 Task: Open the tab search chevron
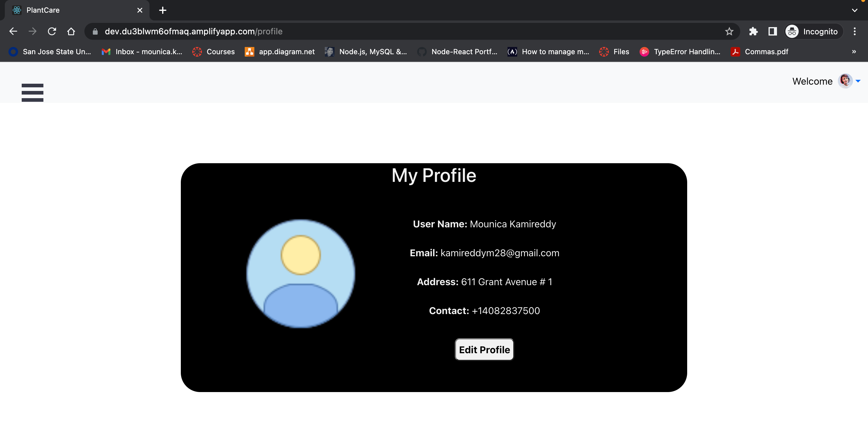[x=854, y=10]
